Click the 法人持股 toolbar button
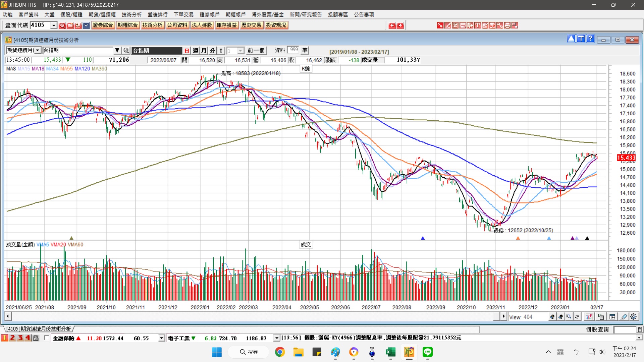This screenshot has height=362, width=644. (x=202, y=25)
